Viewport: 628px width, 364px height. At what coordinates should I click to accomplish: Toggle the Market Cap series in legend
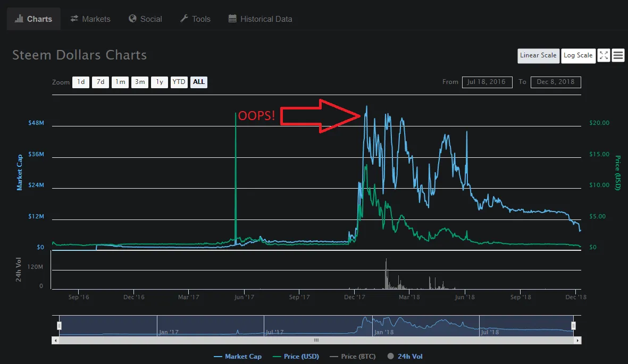(238, 357)
